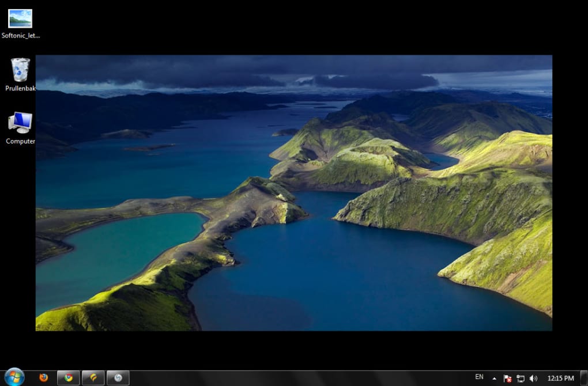Viewport: 588px width, 386px height.
Task: Launch Firefox from the taskbar
Action: pyautogui.click(x=44, y=378)
